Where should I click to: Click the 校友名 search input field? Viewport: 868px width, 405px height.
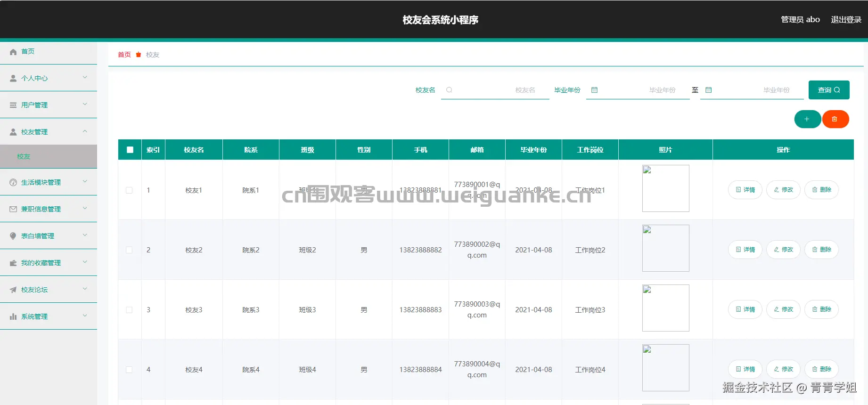(495, 90)
